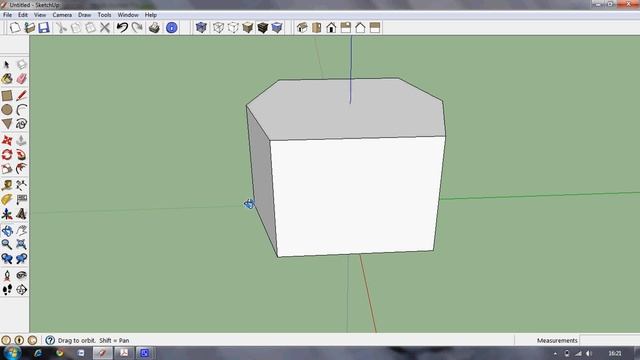This screenshot has width=640, height=360.
Task: Select the Walk footprints tool
Action: (x=7, y=289)
